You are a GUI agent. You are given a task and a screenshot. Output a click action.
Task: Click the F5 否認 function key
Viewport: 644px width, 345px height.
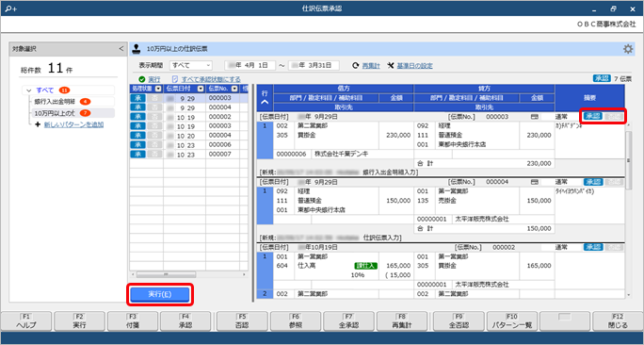click(242, 321)
